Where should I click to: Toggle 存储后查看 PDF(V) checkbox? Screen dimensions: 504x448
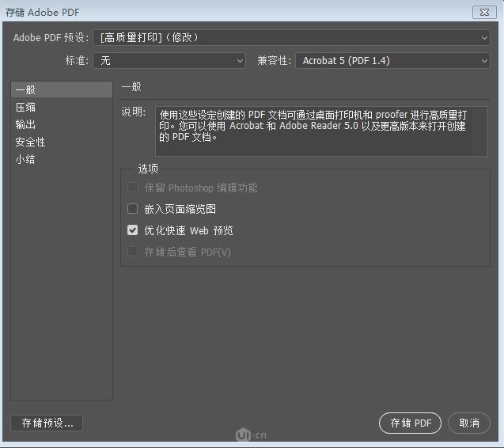pos(132,252)
